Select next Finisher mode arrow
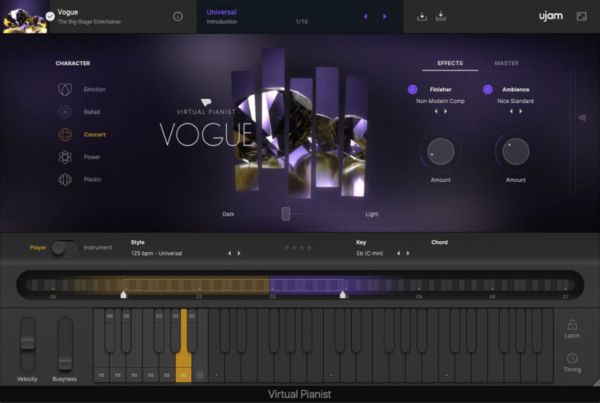 click(x=445, y=111)
